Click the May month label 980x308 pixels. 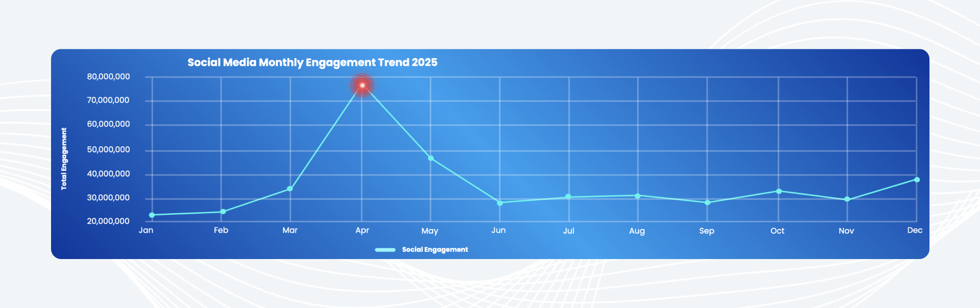click(x=430, y=231)
